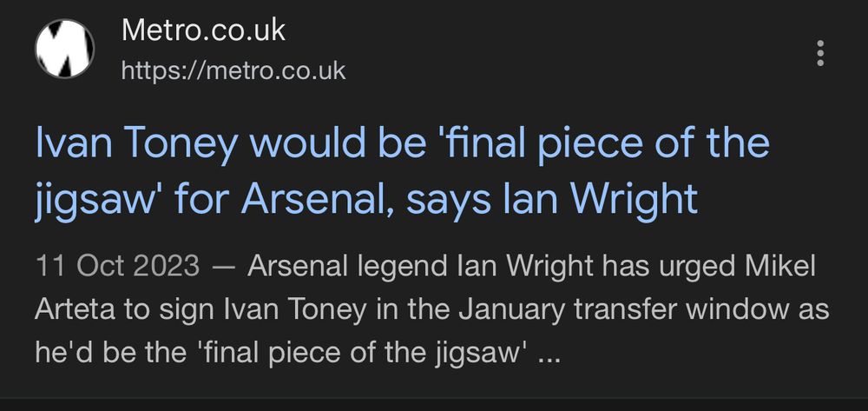
Task: Click the https://metro.co.uk URL text
Action: [233, 71]
